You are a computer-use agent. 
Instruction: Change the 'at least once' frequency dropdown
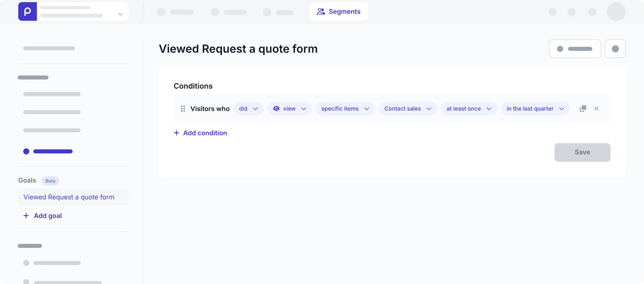coord(469,109)
